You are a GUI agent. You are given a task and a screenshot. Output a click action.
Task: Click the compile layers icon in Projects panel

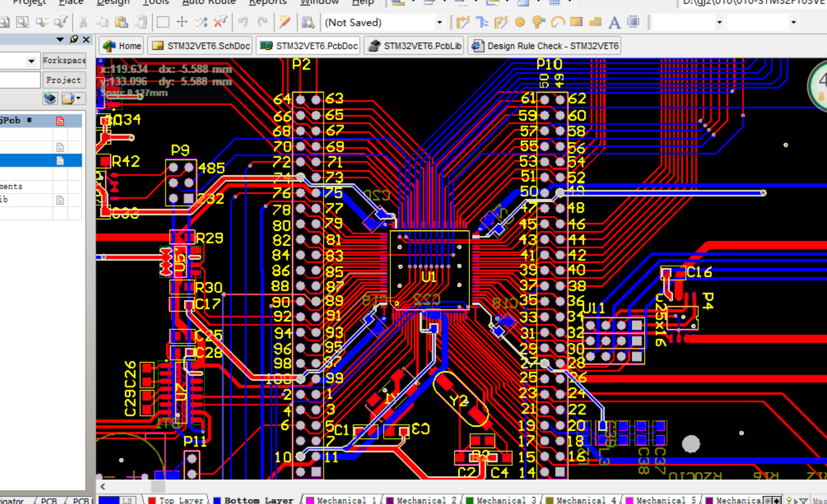50,98
